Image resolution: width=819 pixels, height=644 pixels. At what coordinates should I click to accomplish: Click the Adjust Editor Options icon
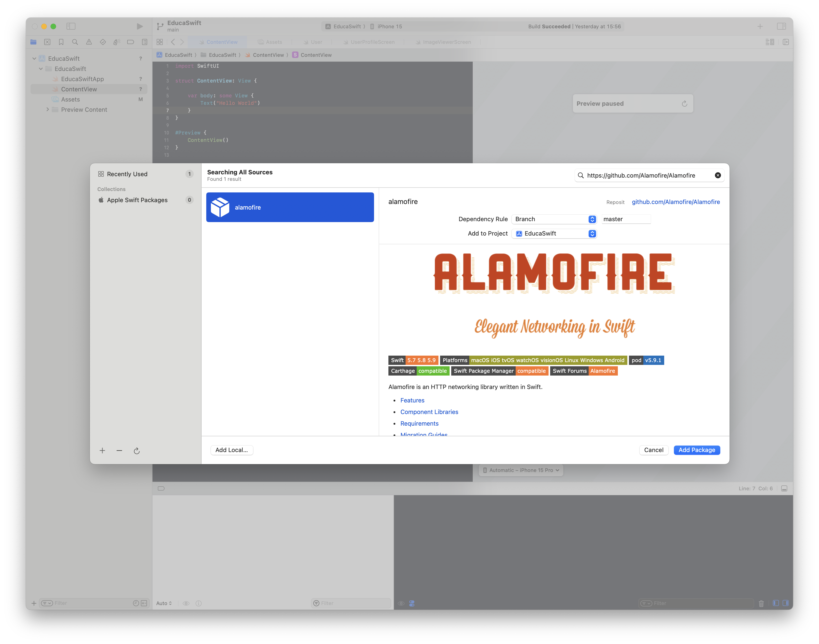(x=770, y=42)
